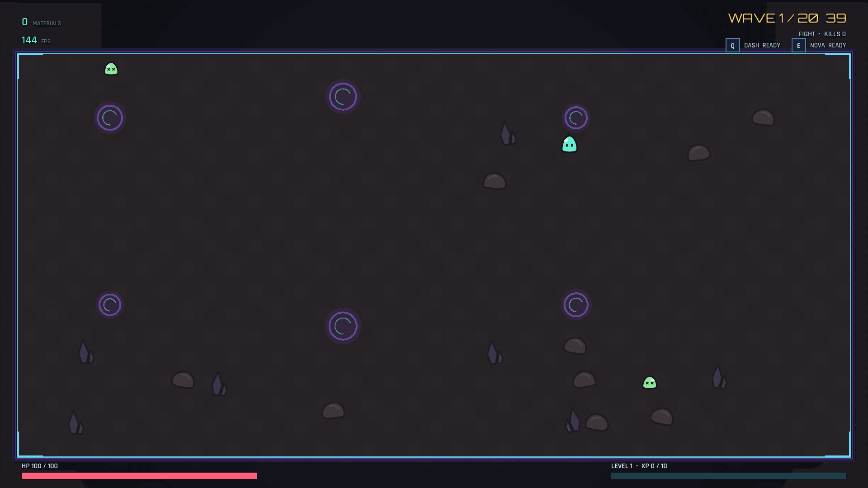This screenshot has height=488, width=868.
Task: Click the green slime enemy near bottom-right rocks
Action: click(x=650, y=383)
